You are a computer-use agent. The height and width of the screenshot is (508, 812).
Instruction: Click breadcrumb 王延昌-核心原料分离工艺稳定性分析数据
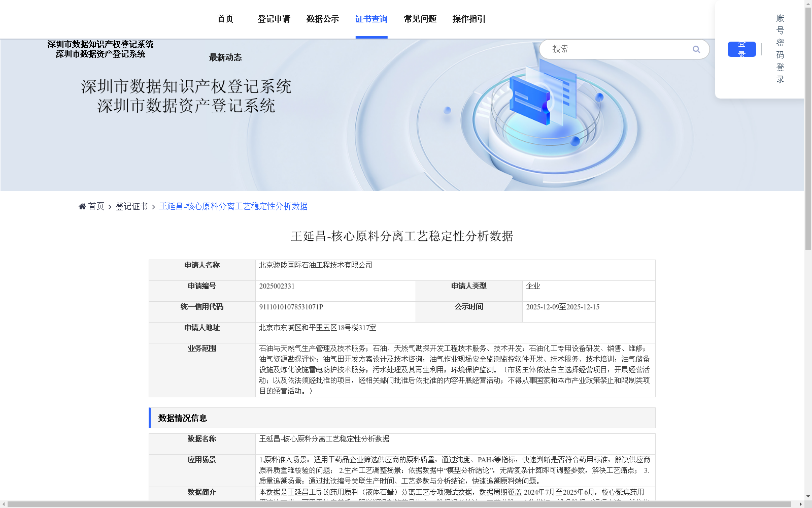pos(233,206)
